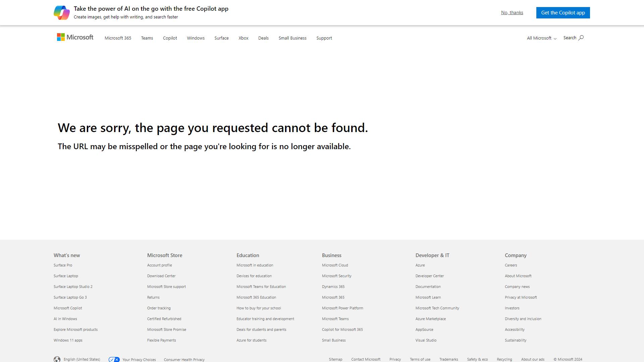Open search via the magnifier icon

pyautogui.click(x=581, y=38)
